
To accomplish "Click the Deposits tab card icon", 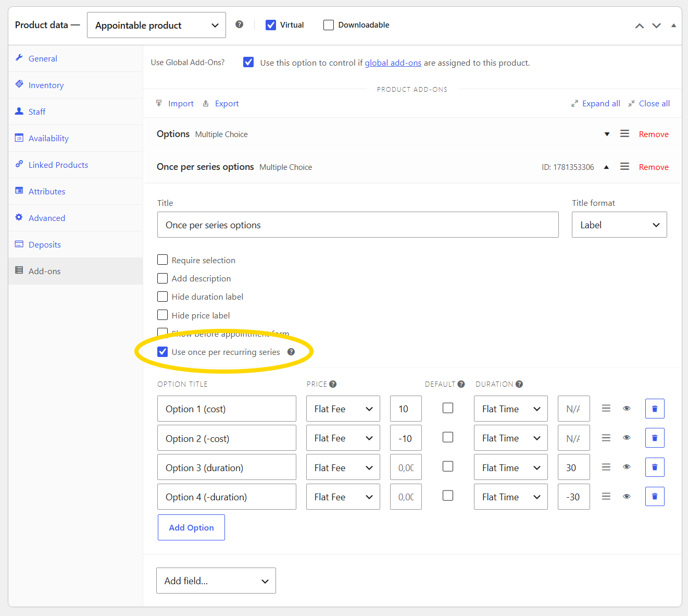I will click(x=19, y=244).
